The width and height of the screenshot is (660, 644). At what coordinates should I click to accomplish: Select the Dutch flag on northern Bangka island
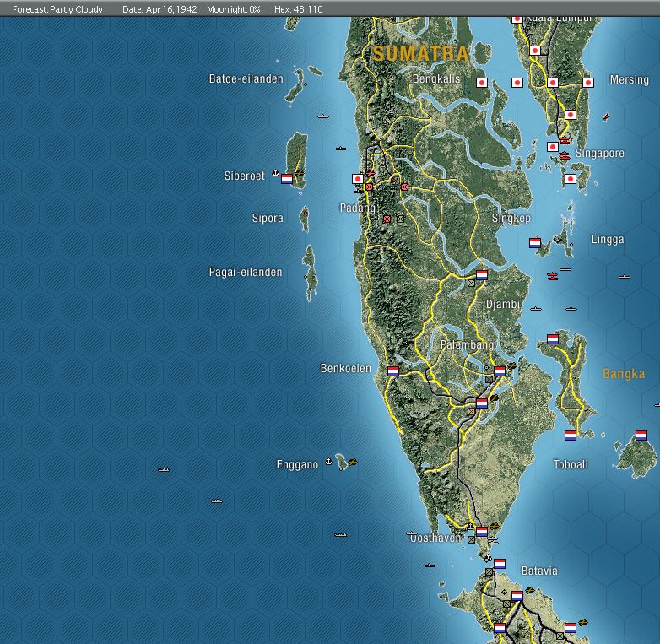(x=553, y=339)
